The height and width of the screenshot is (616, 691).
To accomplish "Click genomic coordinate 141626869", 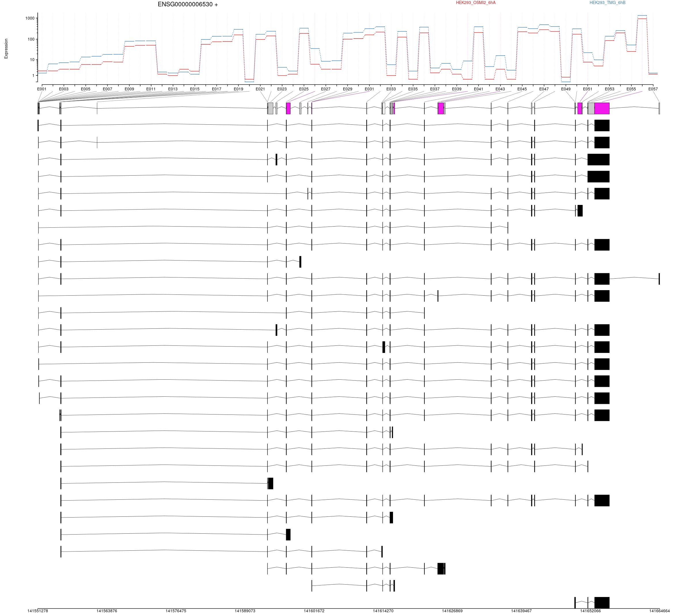I will point(452,611).
